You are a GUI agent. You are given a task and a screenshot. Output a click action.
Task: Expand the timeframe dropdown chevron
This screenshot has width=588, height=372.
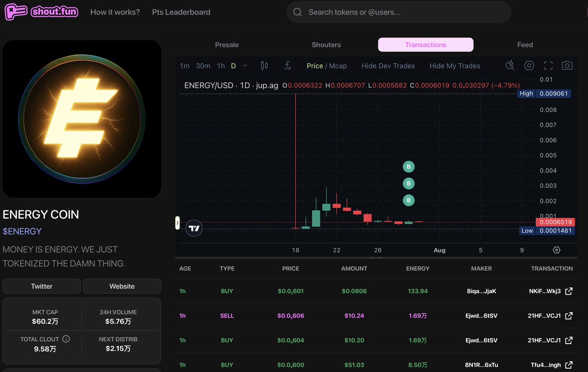click(x=245, y=66)
